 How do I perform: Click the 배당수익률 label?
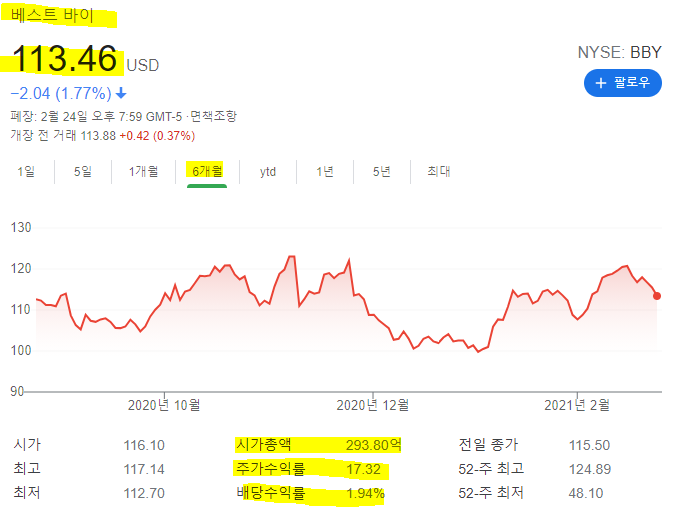pos(270,493)
